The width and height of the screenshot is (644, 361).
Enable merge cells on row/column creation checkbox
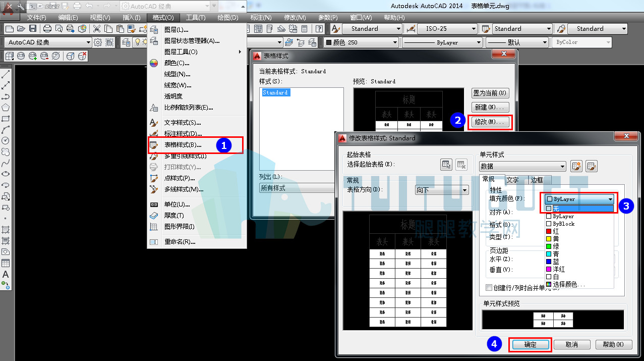(489, 287)
